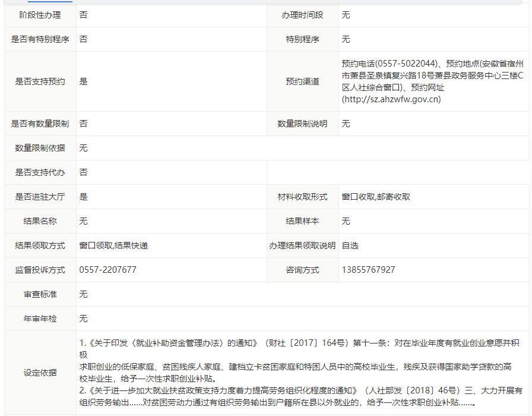Click the 审查标准 row label
The image size is (532, 416).
(x=40, y=294)
